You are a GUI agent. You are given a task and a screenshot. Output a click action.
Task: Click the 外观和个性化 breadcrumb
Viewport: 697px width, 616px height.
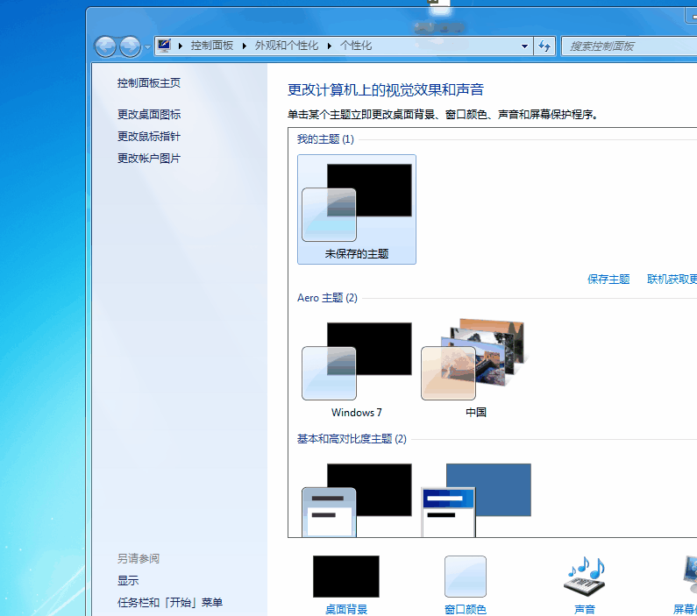tap(287, 46)
